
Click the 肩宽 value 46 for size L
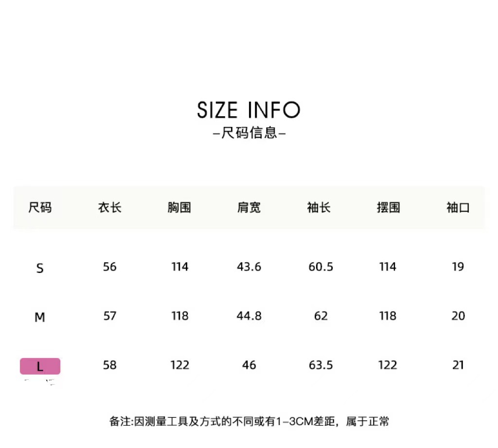[249, 365]
